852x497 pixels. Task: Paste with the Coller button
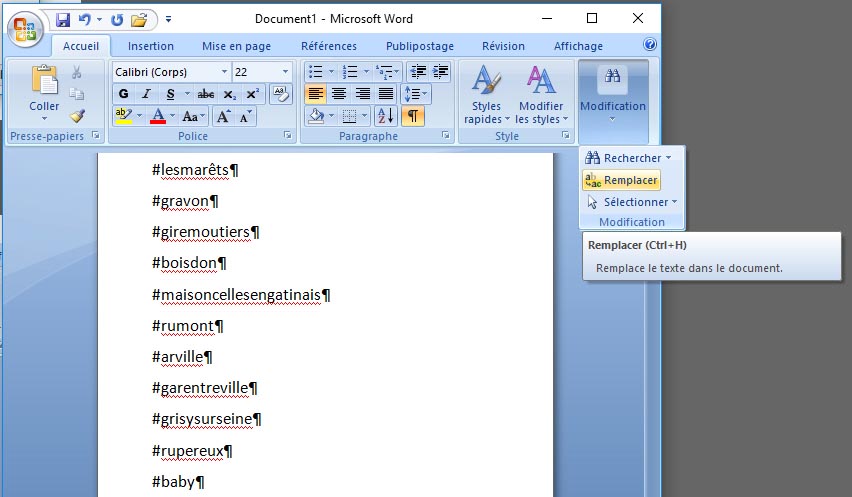point(44,88)
